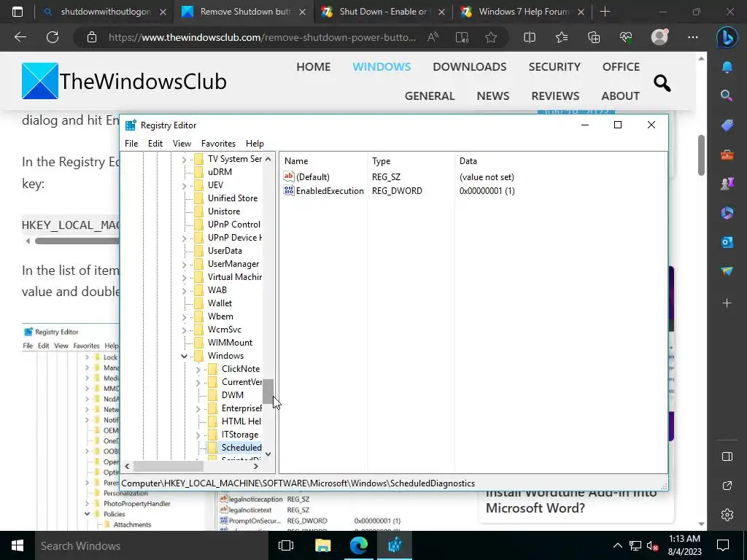
Task: Click Registry Editor taskbar icon
Action: tap(395, 545)
